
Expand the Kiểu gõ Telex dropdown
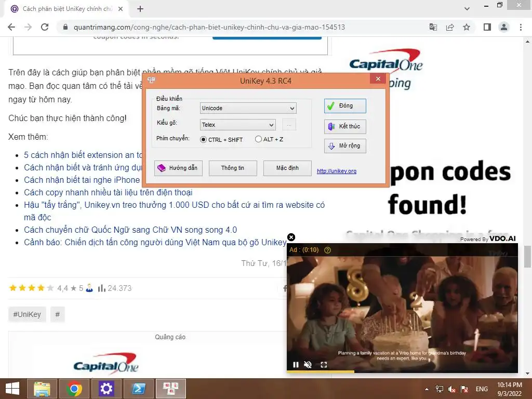[237, 125]
